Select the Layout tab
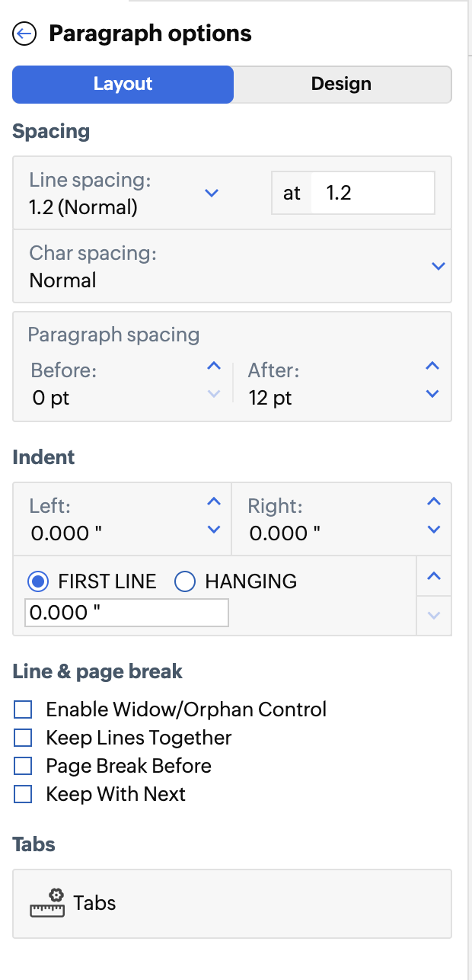Viewport: 472px width, 980px height. (x=123, y=84)
